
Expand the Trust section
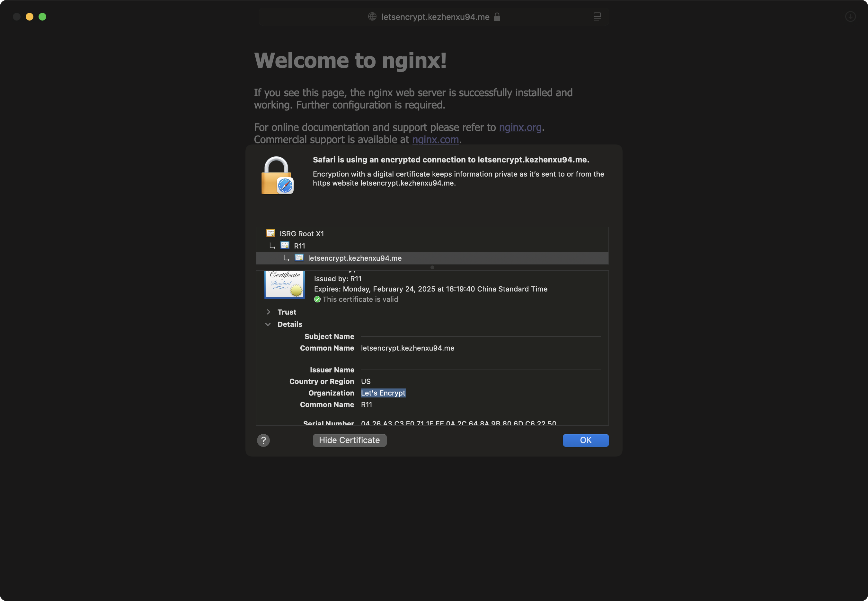pyautogui.click(x=268, y=312)
